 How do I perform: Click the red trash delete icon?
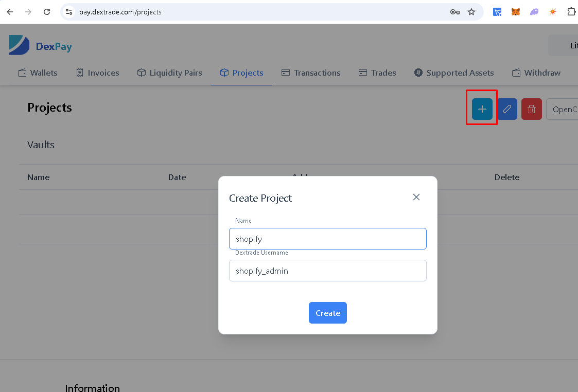coord(531,109)
